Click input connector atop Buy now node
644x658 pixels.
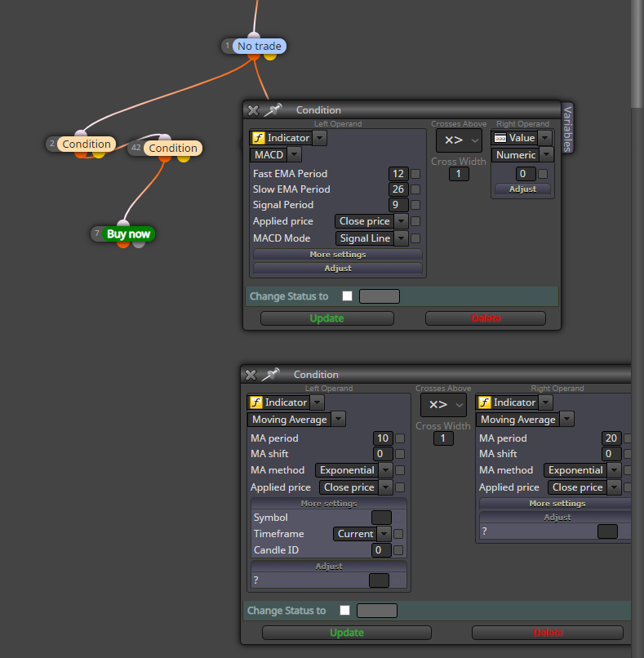click(x=123, y=223)
